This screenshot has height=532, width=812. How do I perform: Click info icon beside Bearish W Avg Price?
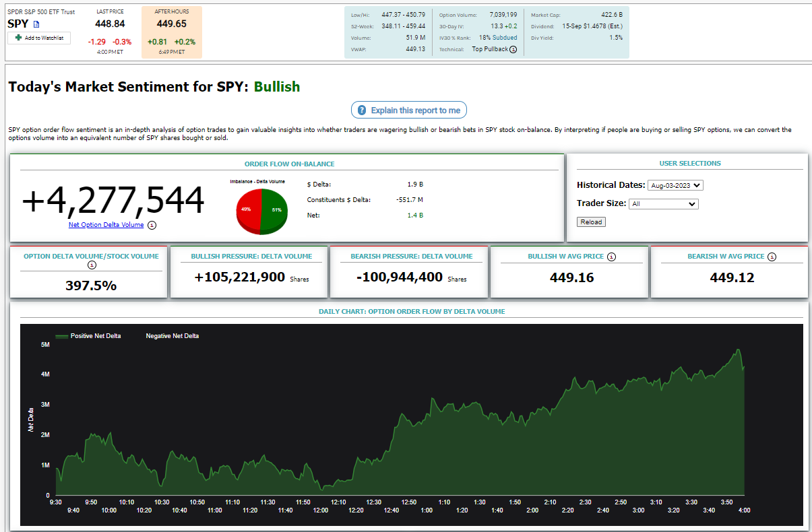tap(772, 257)
